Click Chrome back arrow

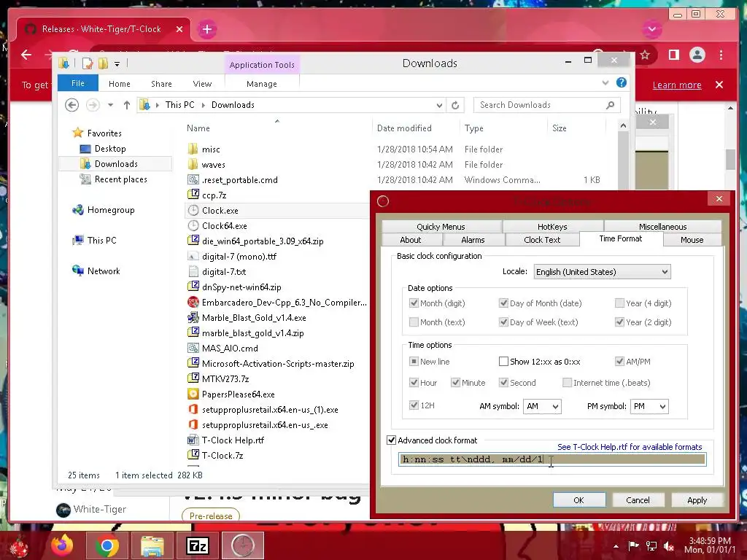26,55
